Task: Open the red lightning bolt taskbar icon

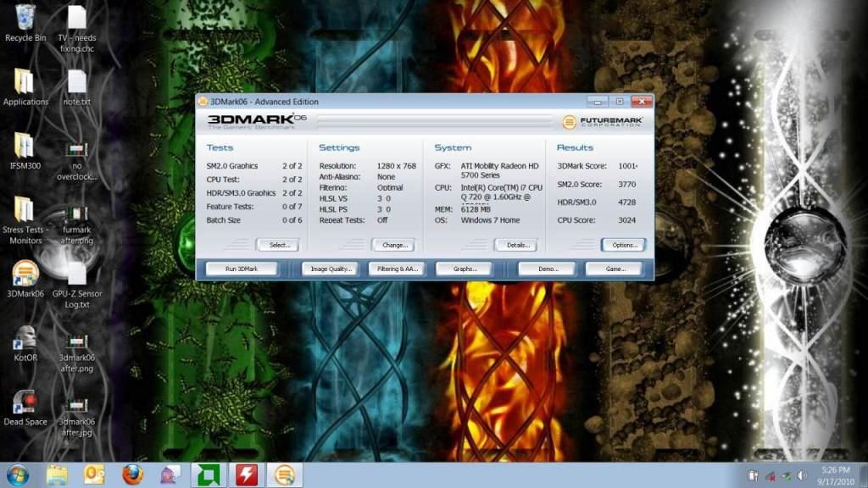Action: pyautogui.click(x=247, y=475)
